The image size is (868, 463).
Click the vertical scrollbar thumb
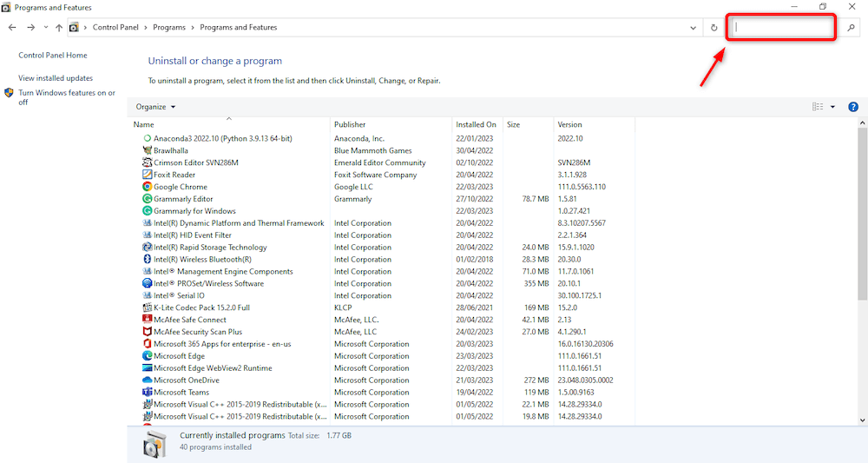862,214
